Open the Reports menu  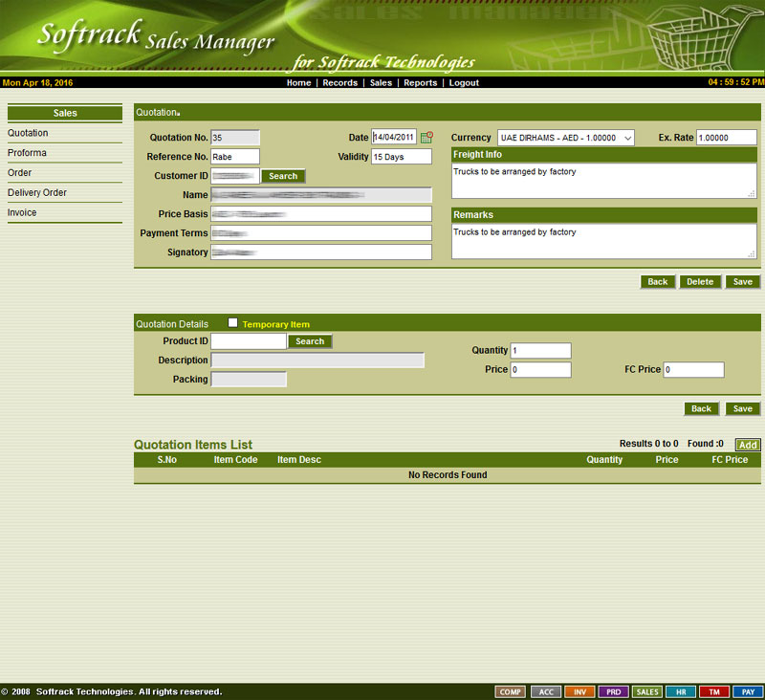(420, 83)
